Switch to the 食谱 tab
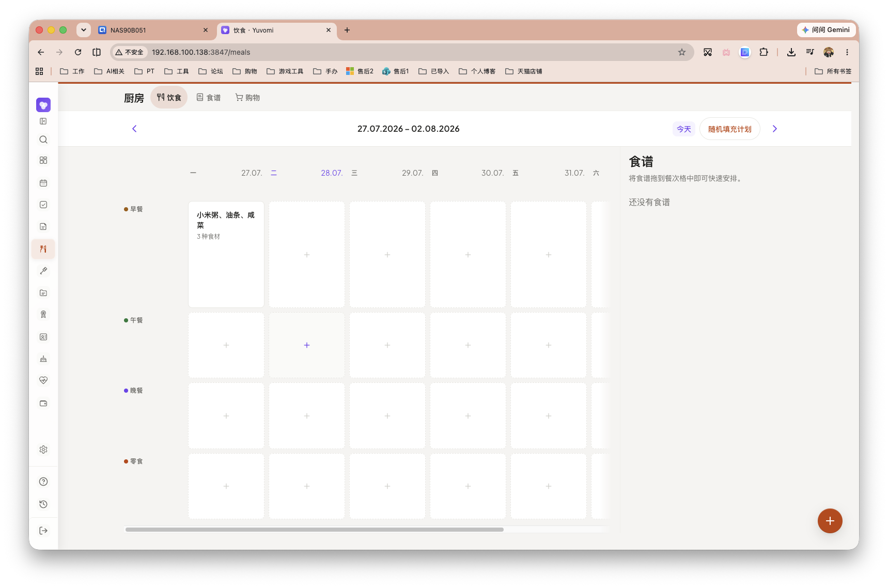Screen dimensions: 888x588 [209, 97]
